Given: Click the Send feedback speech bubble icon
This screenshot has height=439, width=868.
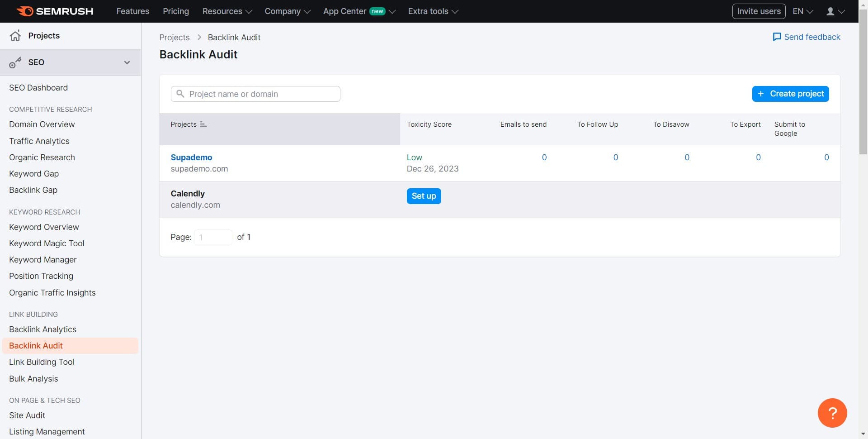Looking at the screenshot, I should pyautogui.click(x=777, y=37).
